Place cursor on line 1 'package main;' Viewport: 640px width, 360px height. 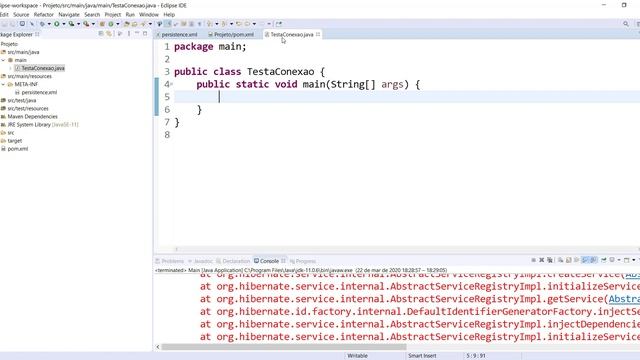210,47
